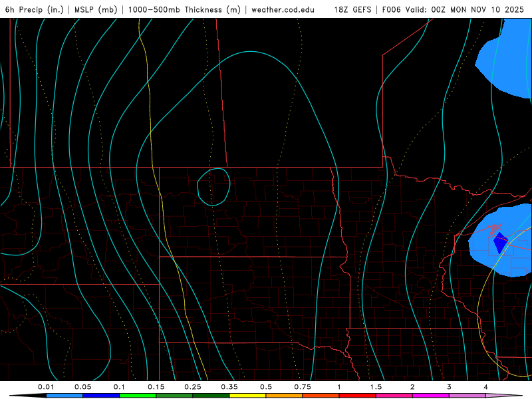Click the red 1 inch color swatch
Image resolution: width=532 pixels, height=399 pixels.
click(x=358, y=396)
